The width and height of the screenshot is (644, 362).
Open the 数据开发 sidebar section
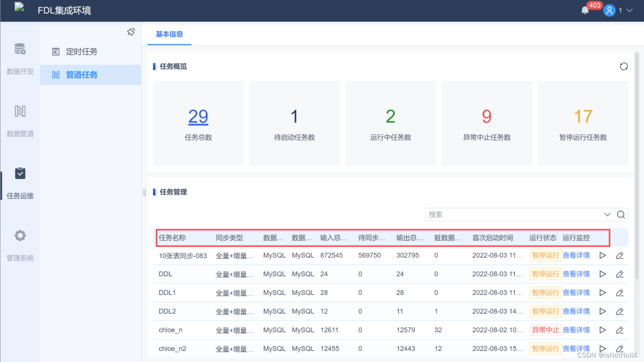[20, 58]
